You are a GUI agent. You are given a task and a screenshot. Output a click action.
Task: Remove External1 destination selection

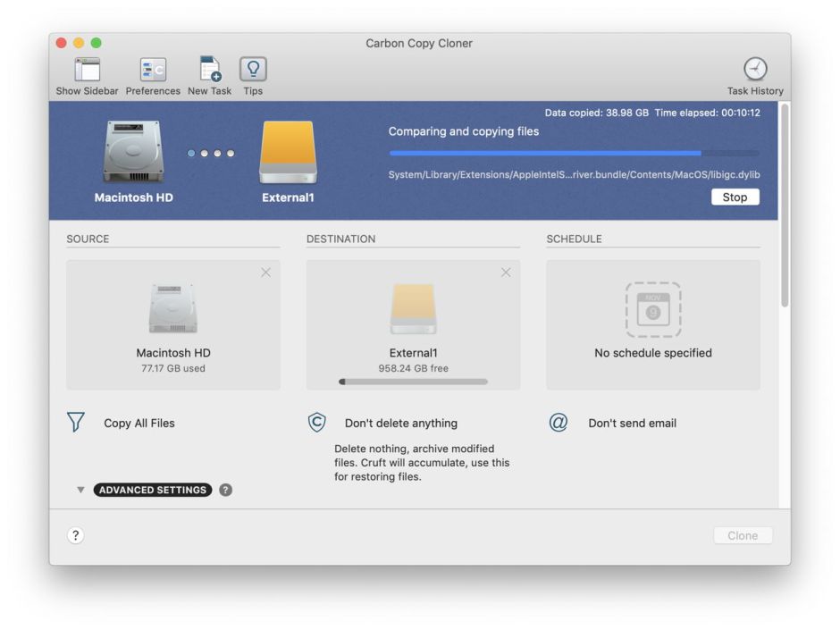tap(506, 273)
